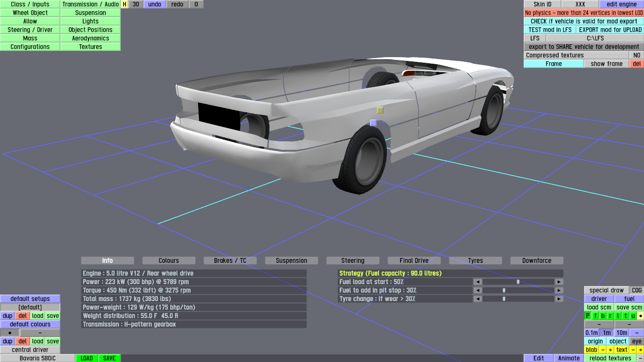Click the dot button after the u button
Viewport: 644px width, 362px height.
[640, 316]
